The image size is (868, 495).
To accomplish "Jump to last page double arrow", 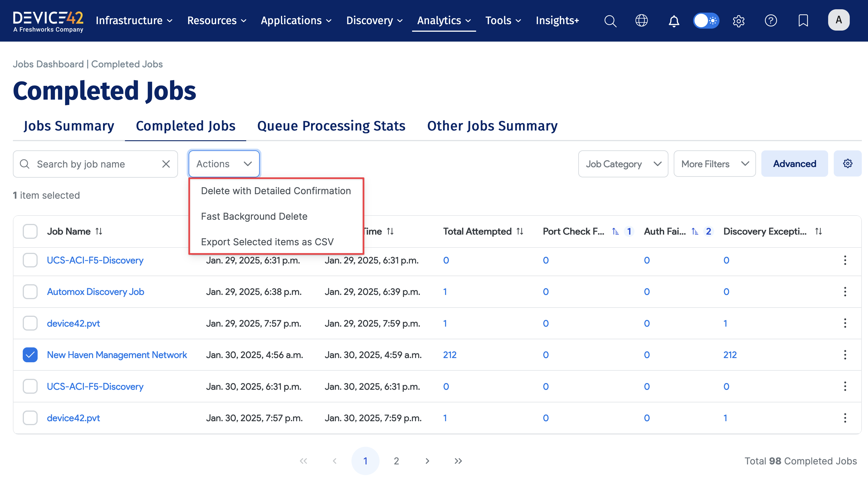I will point(458,461).
